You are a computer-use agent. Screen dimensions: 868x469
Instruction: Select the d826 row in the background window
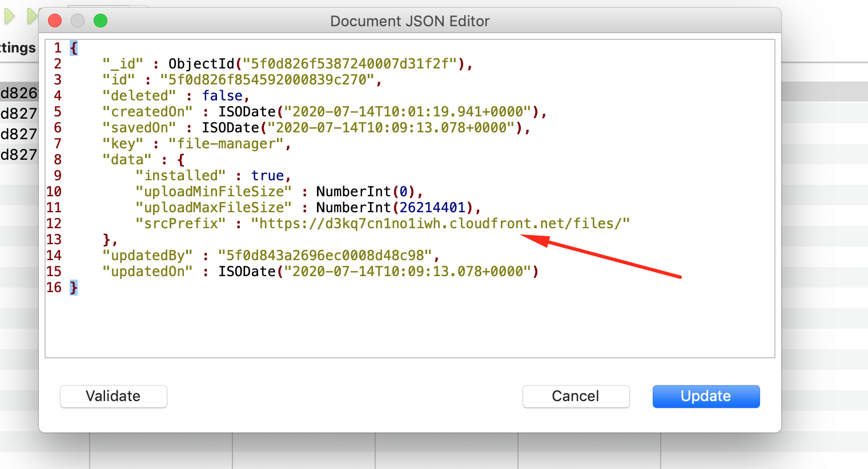tap(19, 93)
